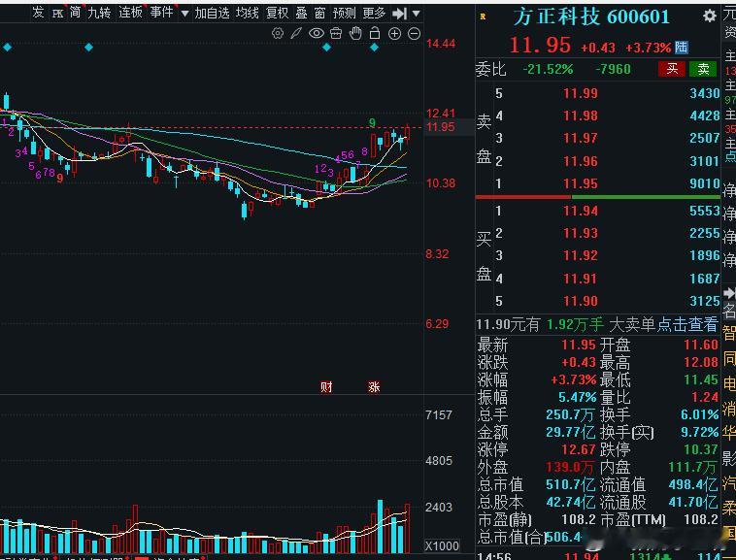Click the 量比 value 1.24
Image resolution: width=736 pixels, height=560 pixels.
click(x=705, y=397)
